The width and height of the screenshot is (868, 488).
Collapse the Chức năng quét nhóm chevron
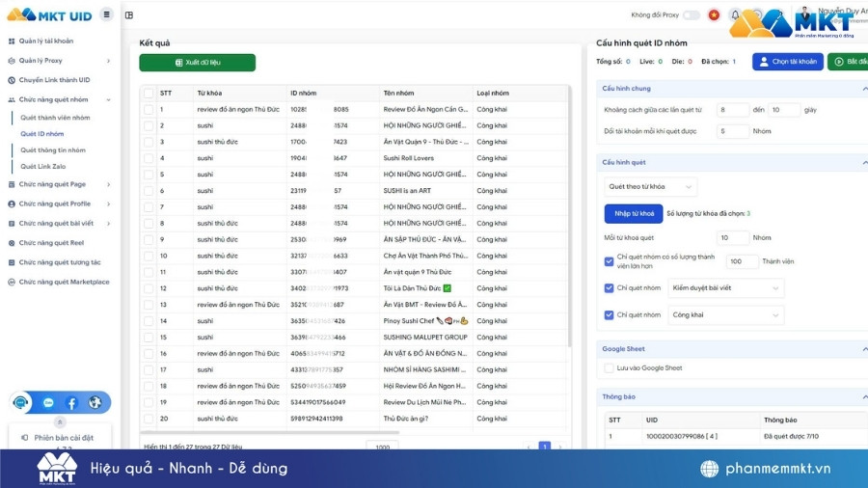[x=108, y=100]
